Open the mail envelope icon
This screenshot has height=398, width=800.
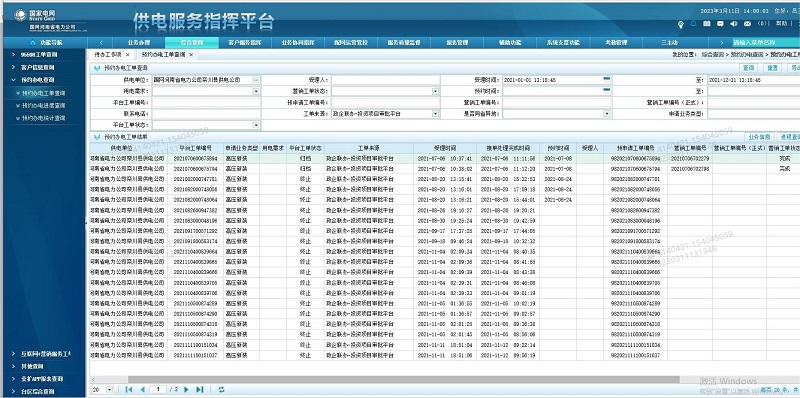tap(747, 23)
